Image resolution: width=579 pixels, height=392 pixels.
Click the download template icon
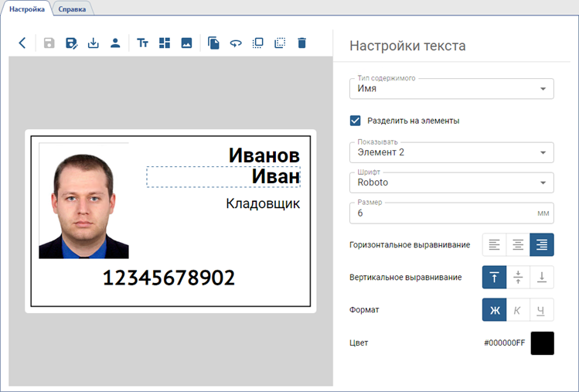pos(94,43)
